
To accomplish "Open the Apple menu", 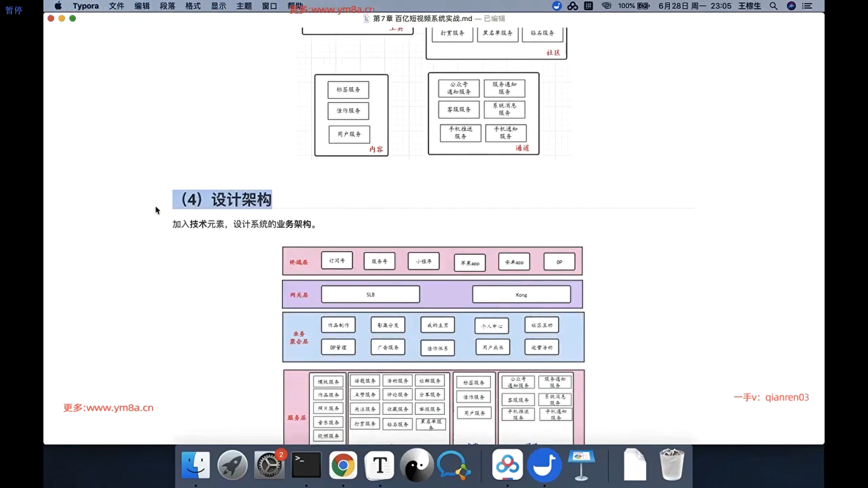I will pyautogui.click(x=58, y=6).
